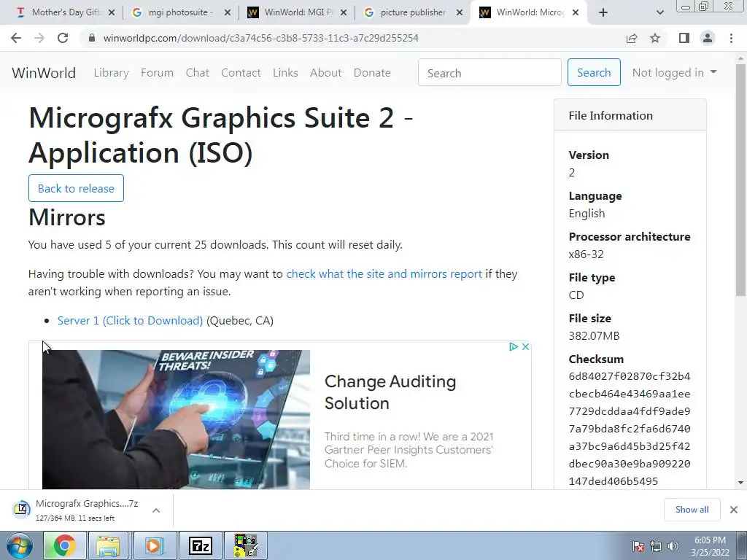Open check what the site and mirrors report link
This screenshot has height=560, width=747.
[x=384, y=274]
